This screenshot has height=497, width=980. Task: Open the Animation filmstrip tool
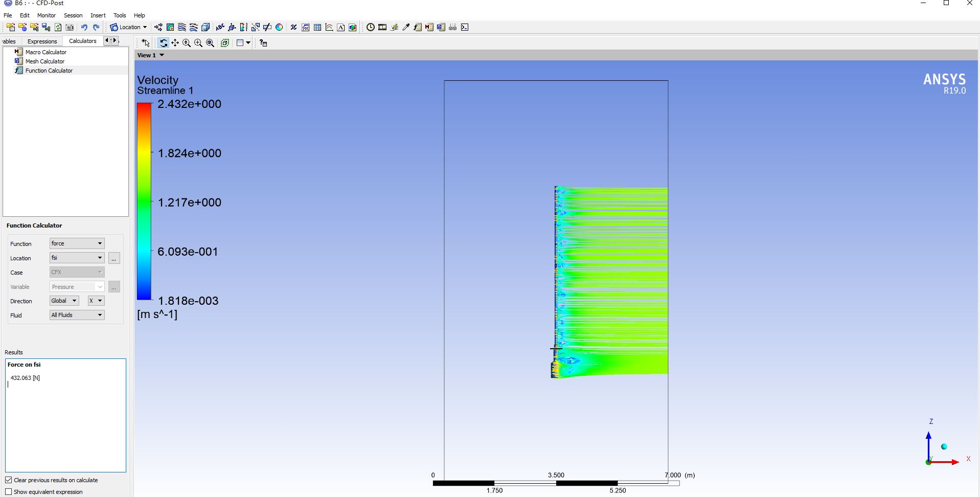(382, 27)
